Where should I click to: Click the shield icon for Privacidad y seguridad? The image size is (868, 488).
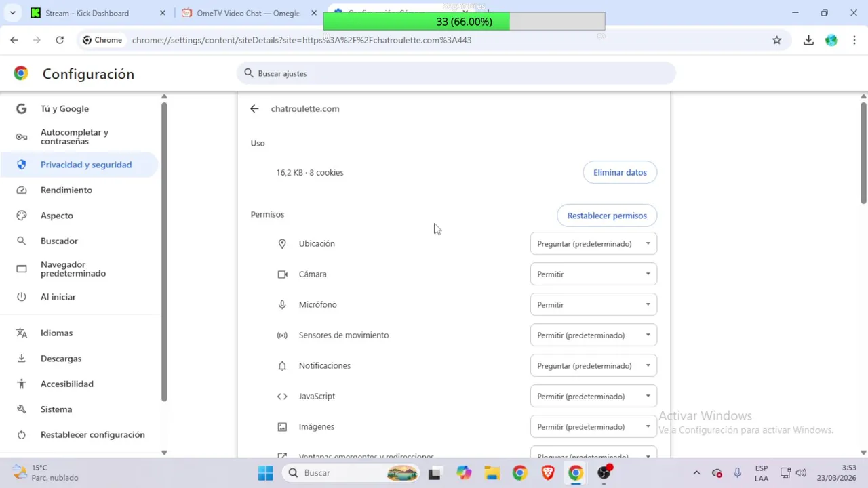click(x=21, y=165)
